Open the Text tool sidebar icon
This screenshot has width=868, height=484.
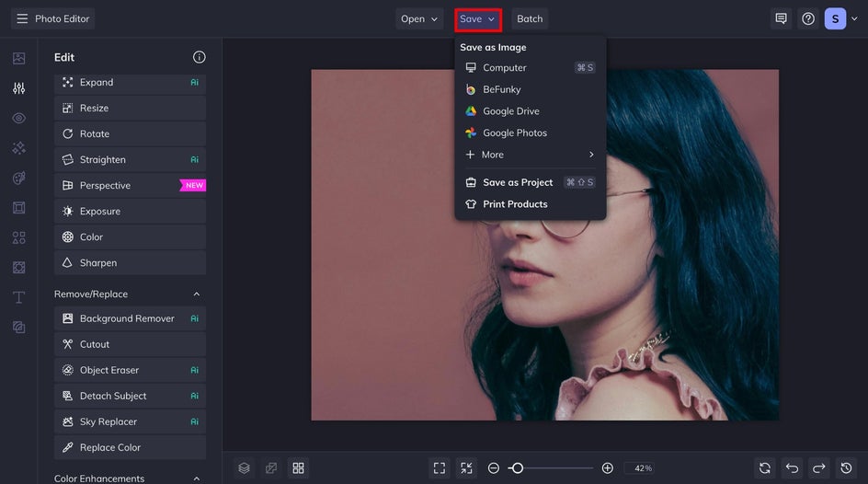point(18,297)
